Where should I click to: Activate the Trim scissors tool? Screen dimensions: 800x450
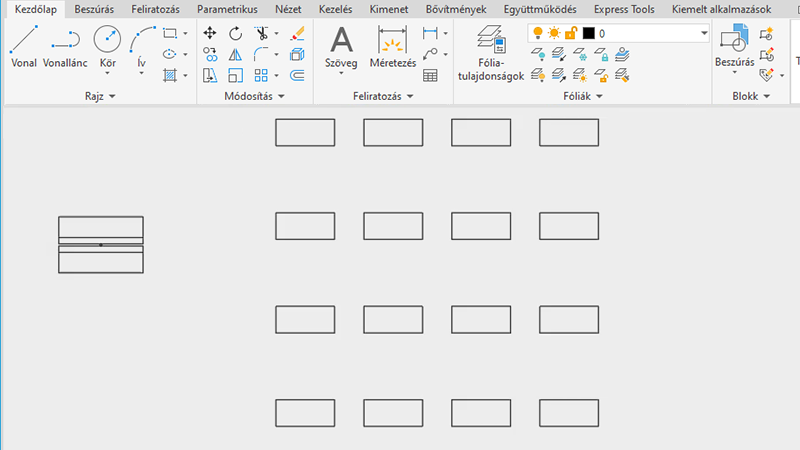pyautogui.click(x=261, y=34)
